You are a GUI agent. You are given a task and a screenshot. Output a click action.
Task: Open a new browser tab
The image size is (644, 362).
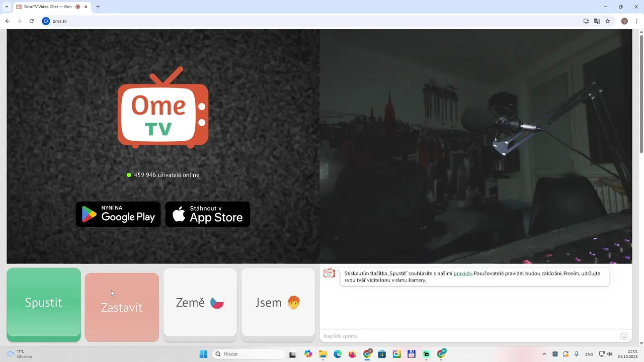coord(98,7)
